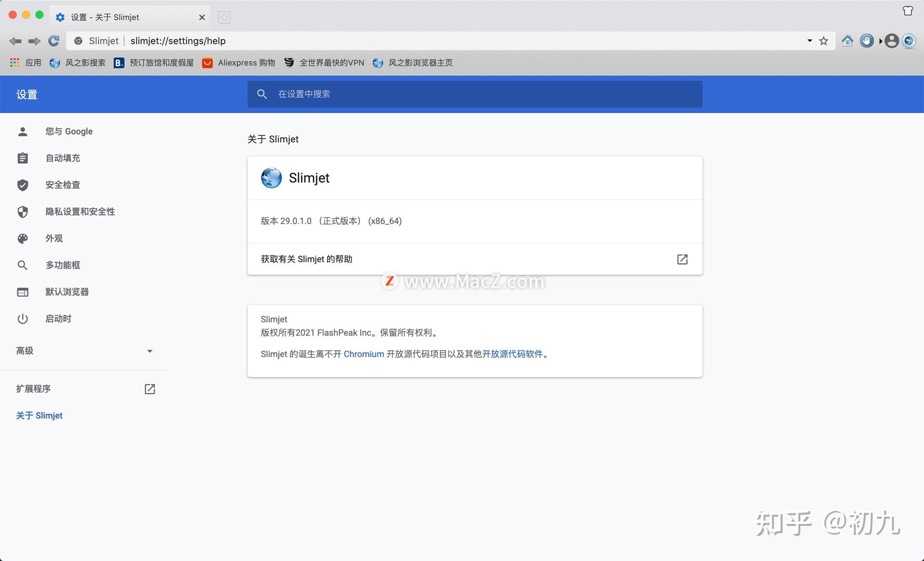Click the Slimjet globe icon

point(271,177)
